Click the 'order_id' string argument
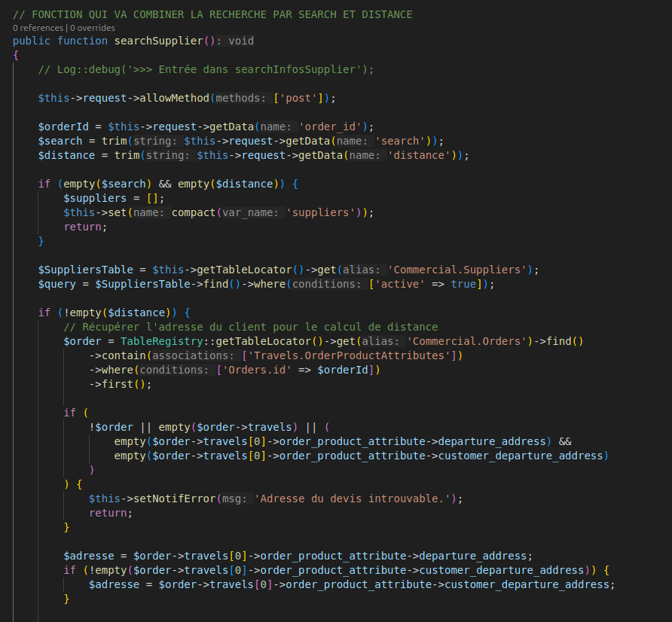Screen dimensions: 672x622 (x=332, y=127)
